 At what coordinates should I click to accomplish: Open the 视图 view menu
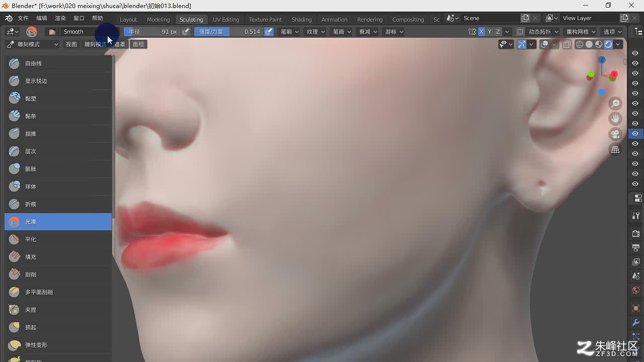click(x=71, y=44)
